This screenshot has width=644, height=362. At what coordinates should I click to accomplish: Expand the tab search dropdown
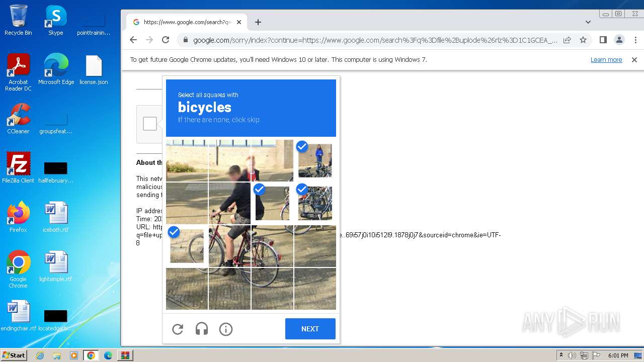[x=588, y=22]
